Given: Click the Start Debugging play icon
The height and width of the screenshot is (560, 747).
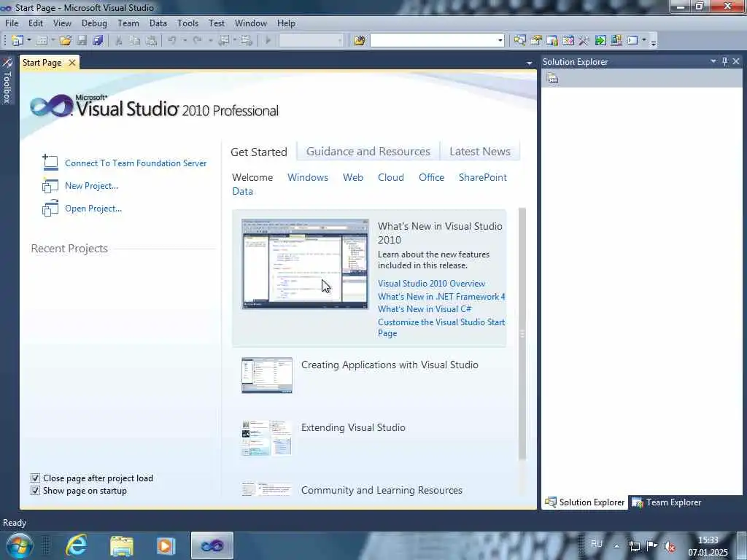Looking at the screenshot, I should click(x=268, y=41).
